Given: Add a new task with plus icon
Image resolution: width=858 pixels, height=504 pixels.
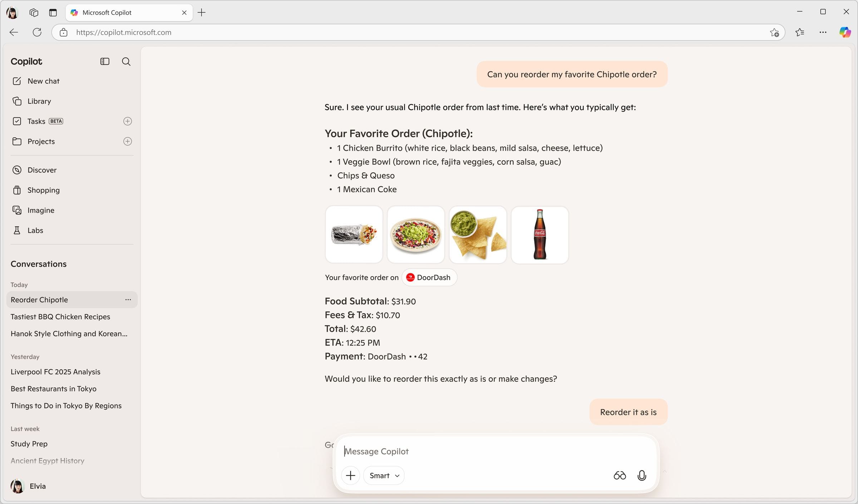Looking at the screenshot, I should (128, 121).
